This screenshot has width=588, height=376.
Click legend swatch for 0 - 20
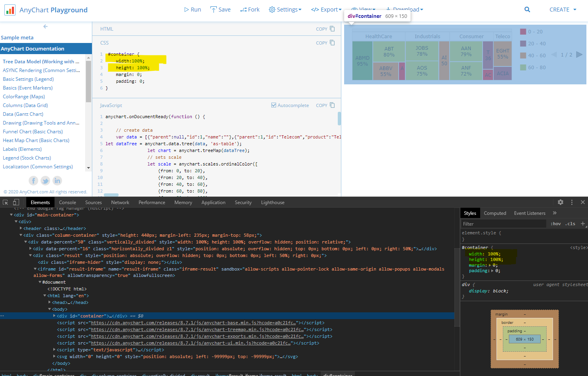523,31
